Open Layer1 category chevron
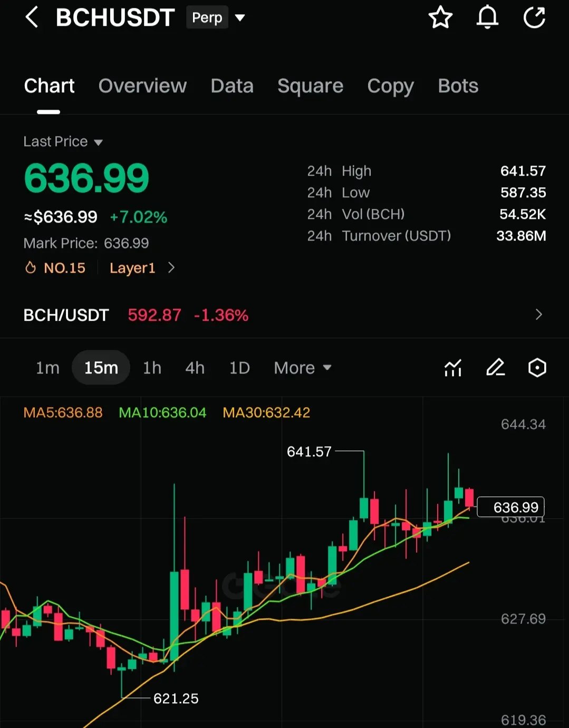This screenshot has height=728, width=569. (171, 267)
